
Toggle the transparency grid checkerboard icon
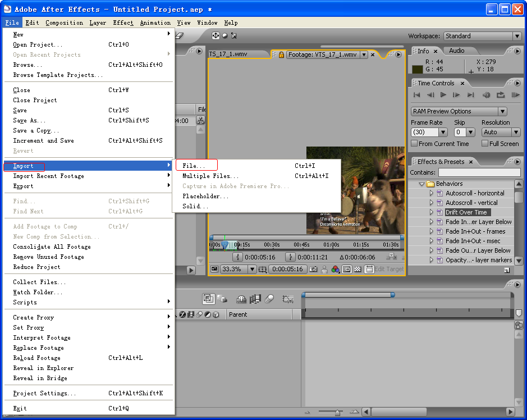click(358, 269)
